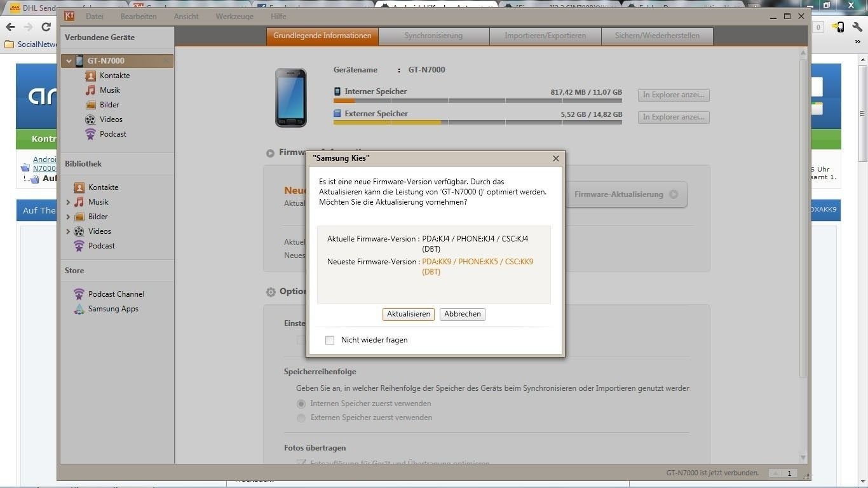The height and width of the screenshot is (488, 868).
Task: Select Kontakte icon under GT-N7000 device
Action: point(90,76)
